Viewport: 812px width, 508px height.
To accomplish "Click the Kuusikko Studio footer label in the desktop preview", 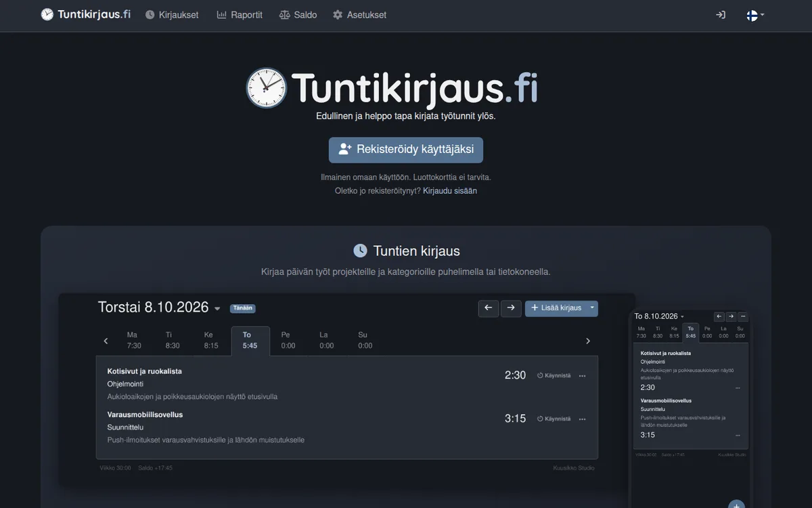I will 574,467.
